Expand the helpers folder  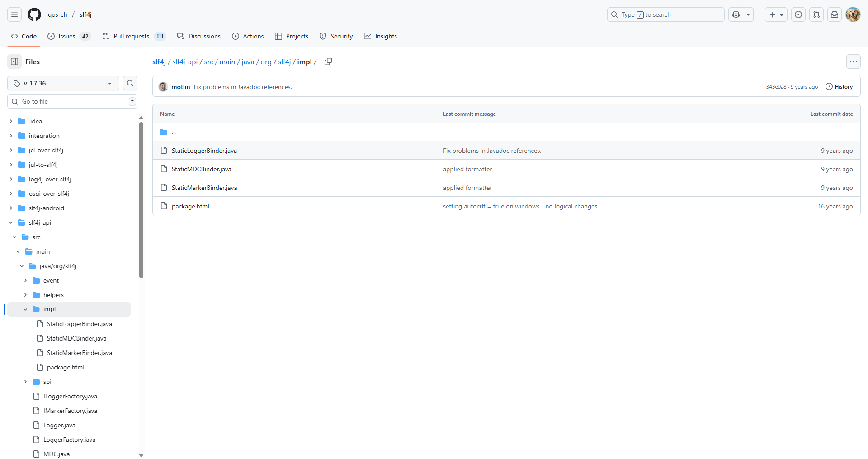click(25, 295)
